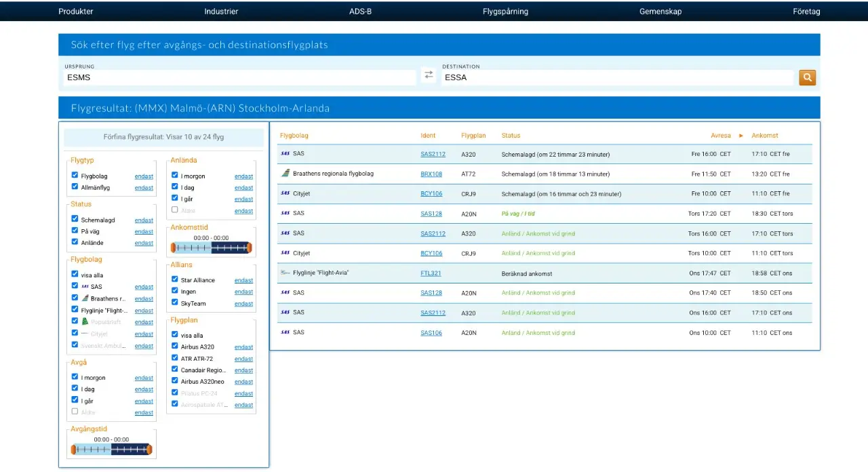Sort results by Avresa column header
This screenshot has height=472, width=868.
(x=721, y=136)
